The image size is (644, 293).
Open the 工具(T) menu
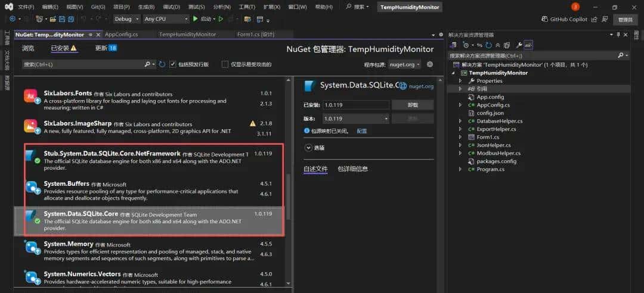(247, 7)
